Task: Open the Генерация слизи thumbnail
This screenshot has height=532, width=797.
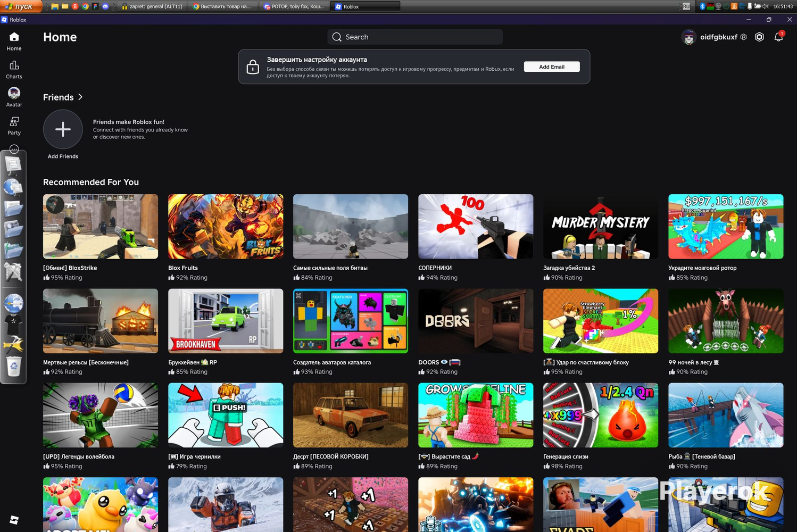Action: [x=601, y=415]
